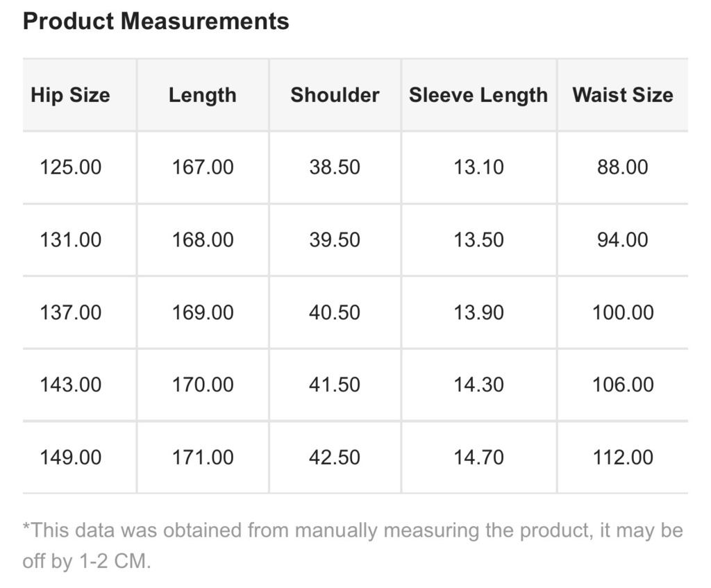
Task: Click the waist size 88.00 value
Action: (x=623, y=167)
